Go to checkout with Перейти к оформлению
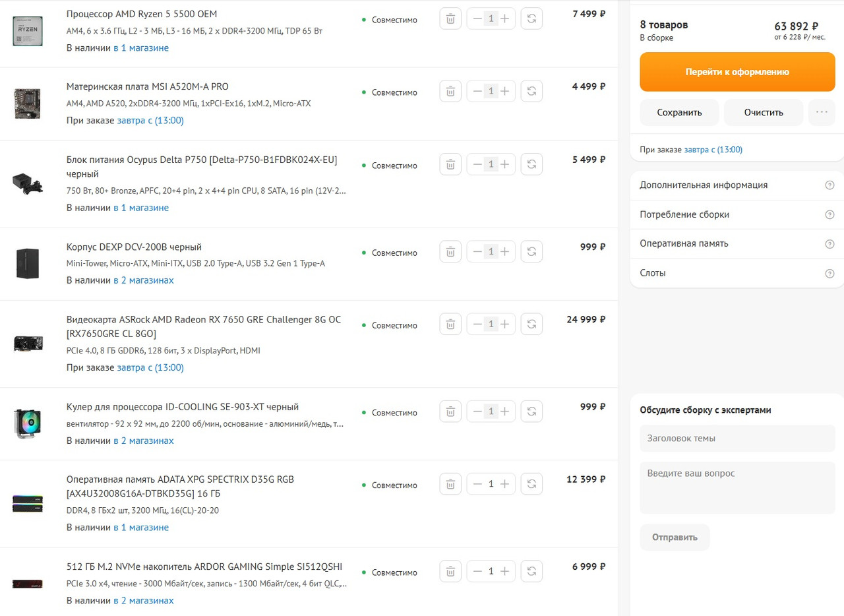Viewport: 844px width, 616px height. [x=737, y=72]
